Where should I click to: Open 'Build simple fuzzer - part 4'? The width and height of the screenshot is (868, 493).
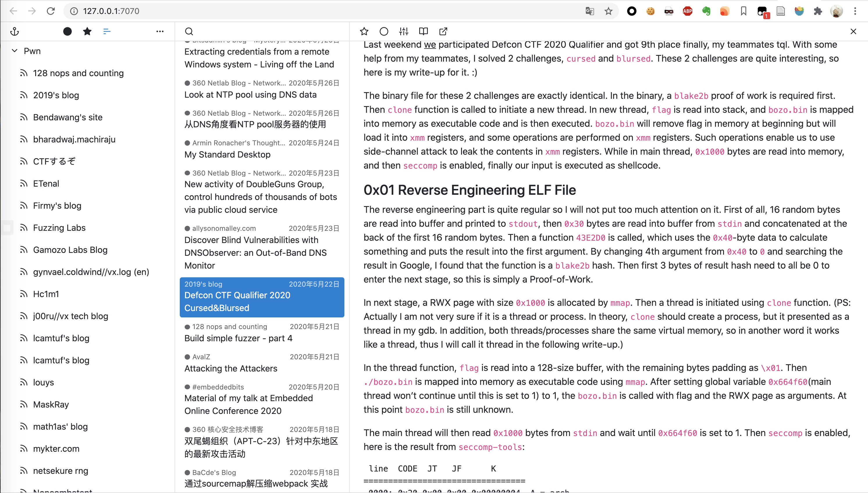click(x=238, y=338)
